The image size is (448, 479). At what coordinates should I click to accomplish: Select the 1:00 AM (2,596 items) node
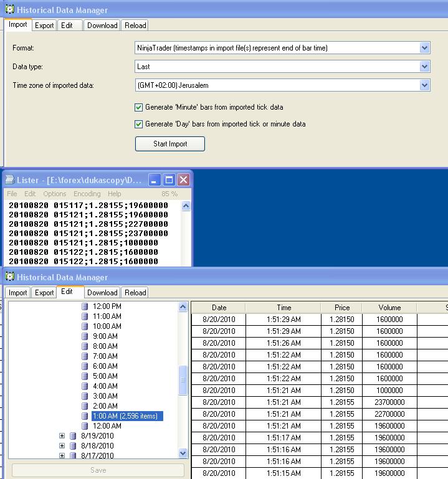click(127, 416)
